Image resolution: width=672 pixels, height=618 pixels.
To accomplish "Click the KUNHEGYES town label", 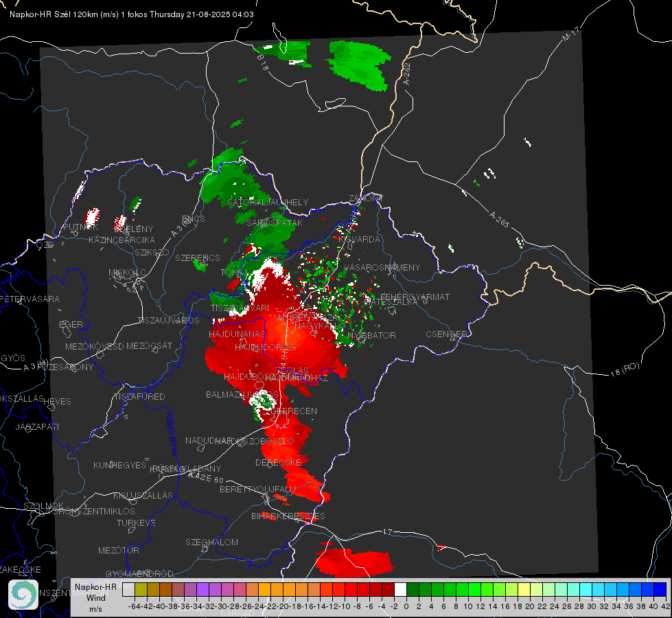I will tap(119, 465).
